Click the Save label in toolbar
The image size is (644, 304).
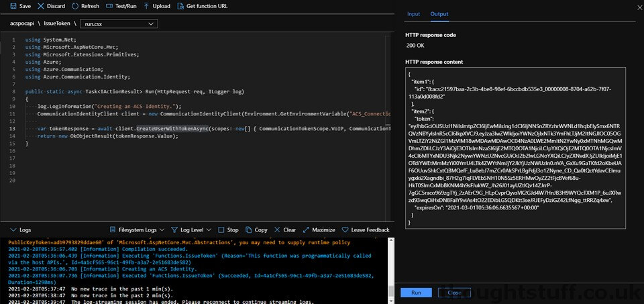click(25, 6)
